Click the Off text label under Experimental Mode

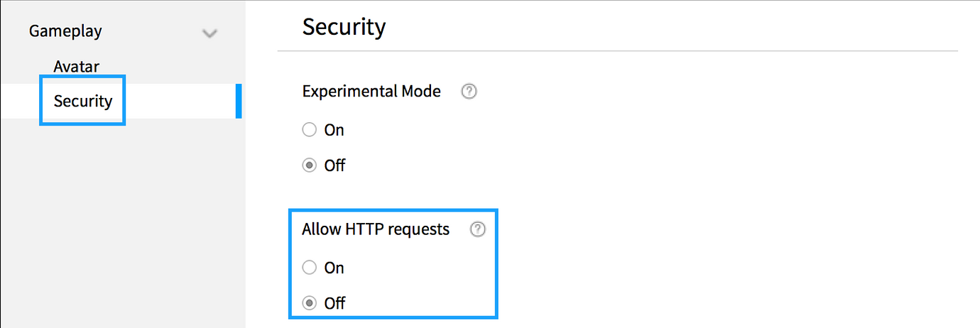pos(334,165)
